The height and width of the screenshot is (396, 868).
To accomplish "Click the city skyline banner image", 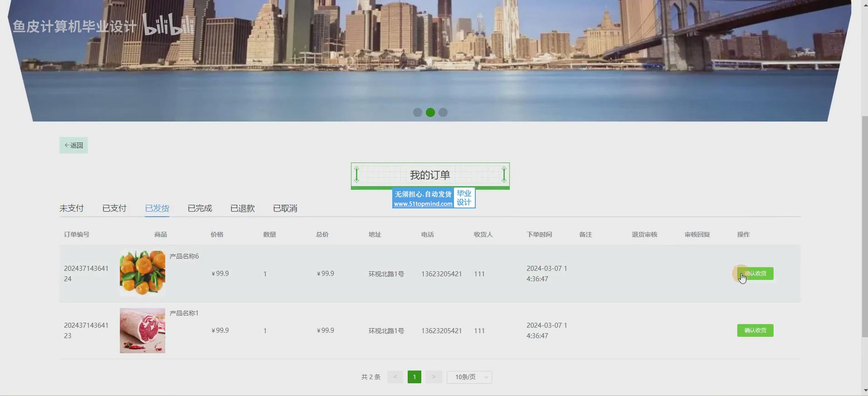I will point(430,60).
